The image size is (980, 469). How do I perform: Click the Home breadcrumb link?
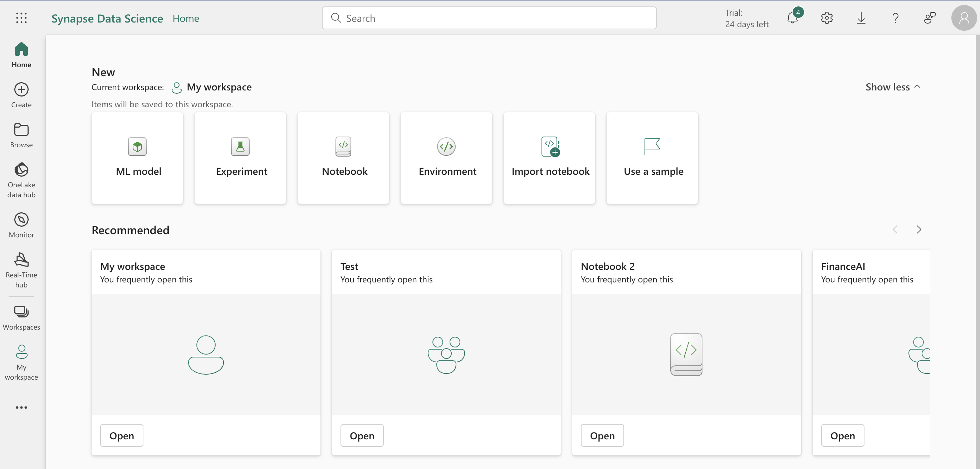coord(186,18)
